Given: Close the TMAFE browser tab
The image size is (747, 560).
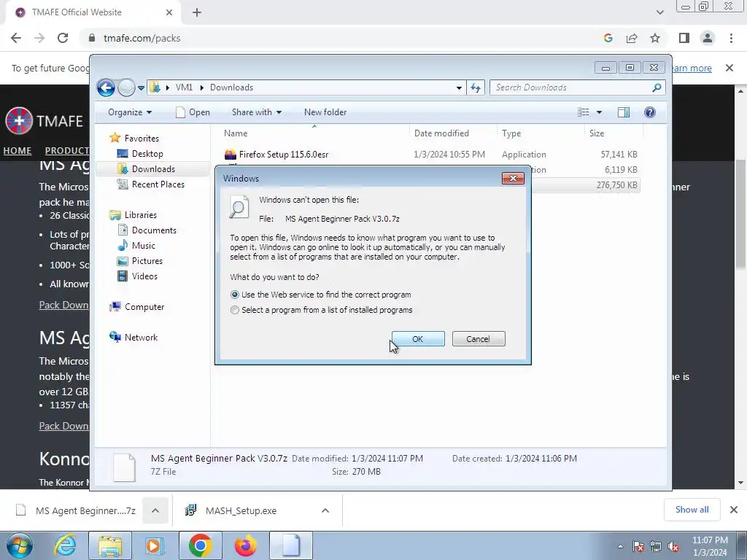Looking at the screenshot, I should 169,12.
